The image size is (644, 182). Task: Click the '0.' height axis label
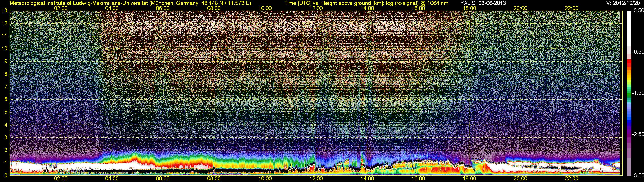(6, 176)
